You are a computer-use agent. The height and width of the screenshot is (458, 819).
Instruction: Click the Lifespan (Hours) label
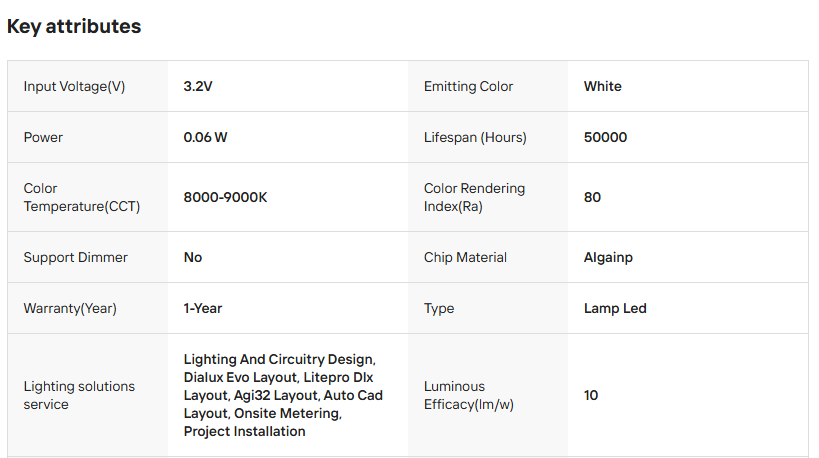tap(475, 137)
